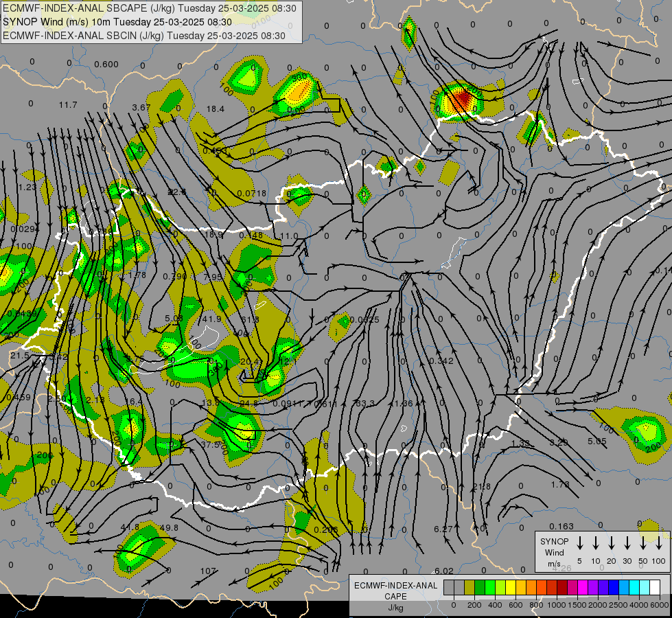Click the '18.4' value on the map

point(215,109)
